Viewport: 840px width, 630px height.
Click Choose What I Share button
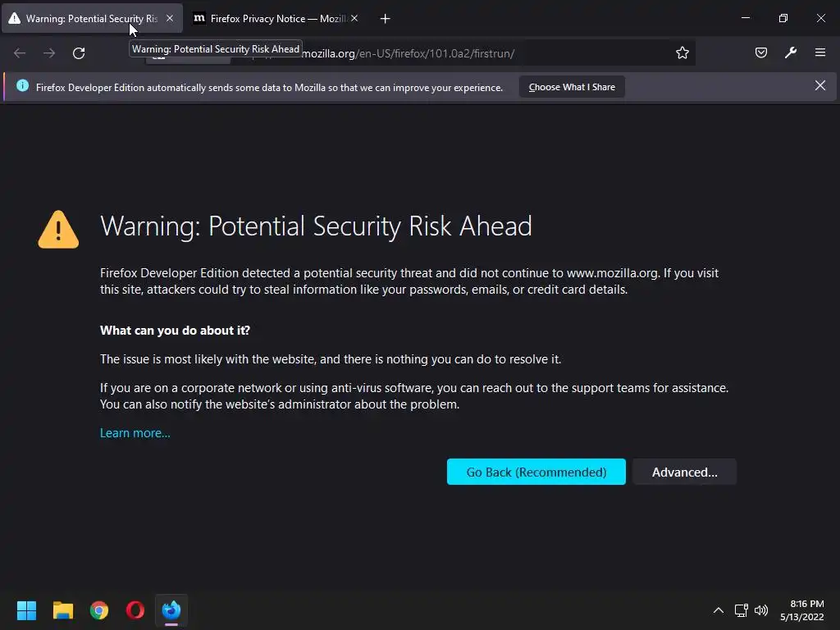(x=572, y=87)
